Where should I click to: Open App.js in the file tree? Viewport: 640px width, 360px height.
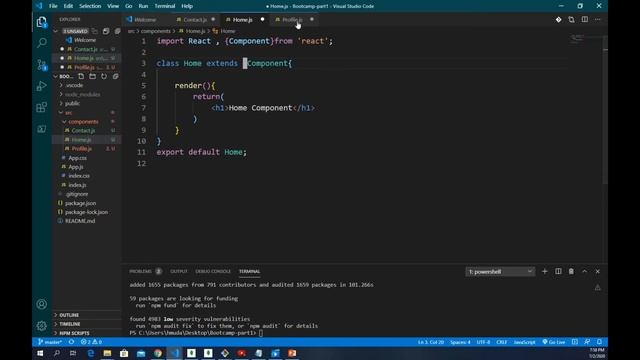(x=76, y=167)
